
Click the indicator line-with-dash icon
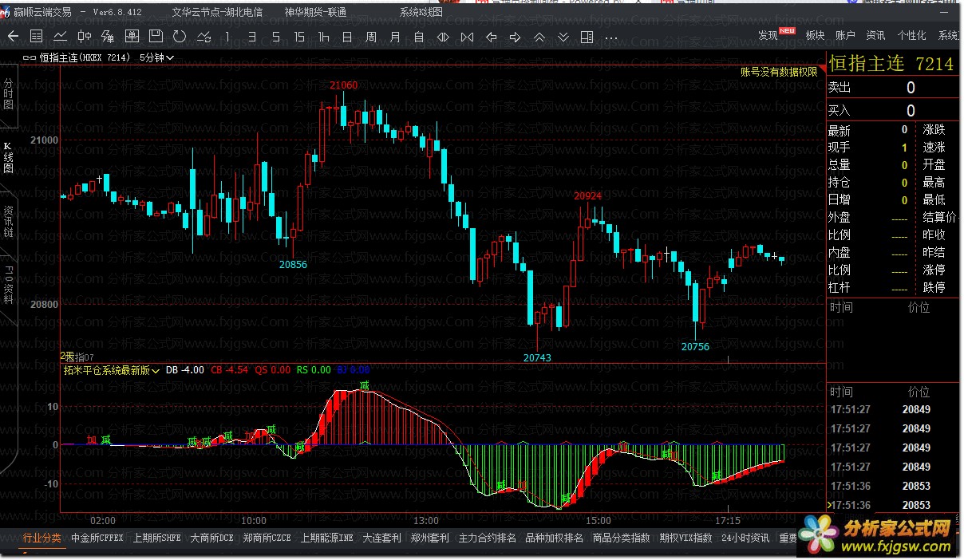[x=203, y=37]
